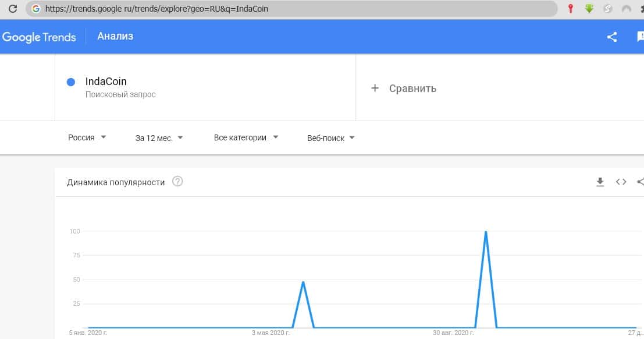644x339 pixels.
Task: Click the Динамика популярности heading
Action: (116, 182)
